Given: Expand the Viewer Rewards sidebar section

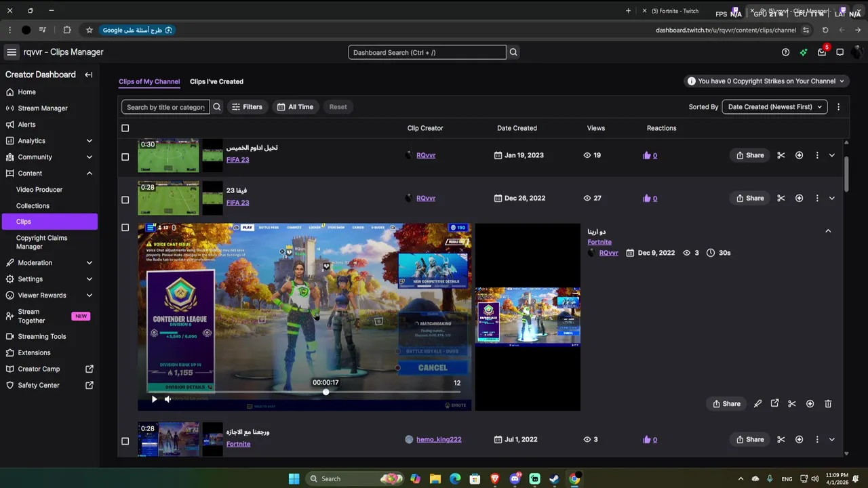Looking at the screenshot, I should pyautogui.click(x=89, y=296).
